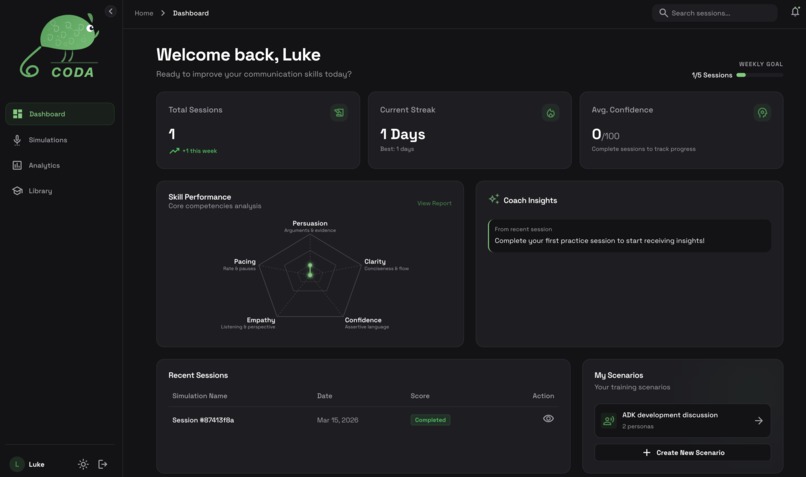Click the Empathy label on the radar chart
This screenshot has width=806, height=477.
(261, 320)
